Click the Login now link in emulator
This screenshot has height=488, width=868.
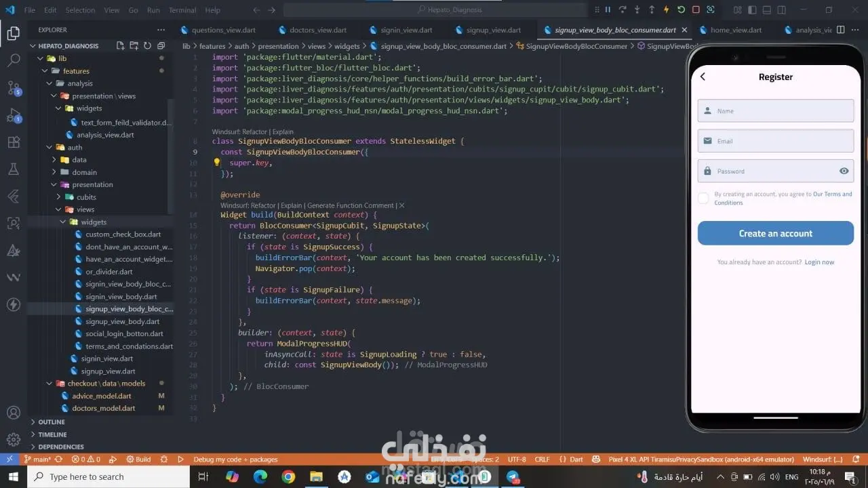(x=819, y=262)
